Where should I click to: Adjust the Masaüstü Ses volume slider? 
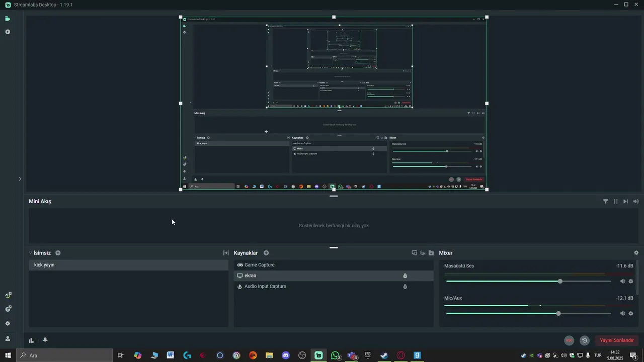[528, 281]
